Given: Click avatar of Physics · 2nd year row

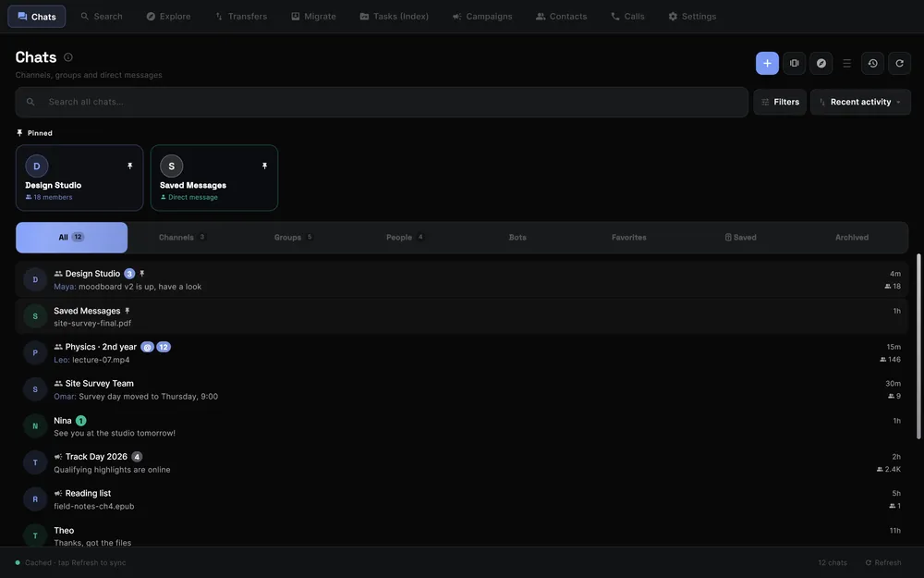Looking at the screenshot, I should [35, 352].
